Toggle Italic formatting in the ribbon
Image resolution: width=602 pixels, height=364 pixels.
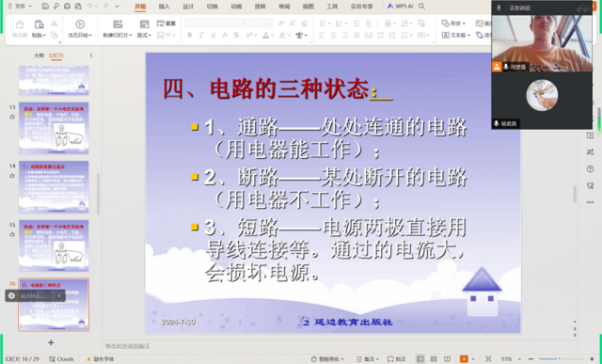[x=200, y=36]
